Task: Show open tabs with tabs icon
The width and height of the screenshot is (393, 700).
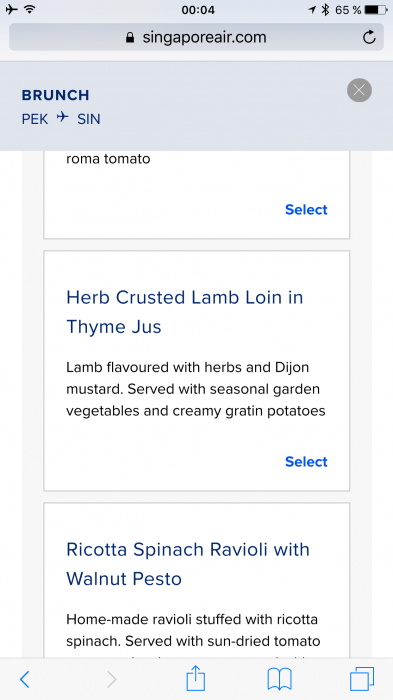Action: (362, 679)
